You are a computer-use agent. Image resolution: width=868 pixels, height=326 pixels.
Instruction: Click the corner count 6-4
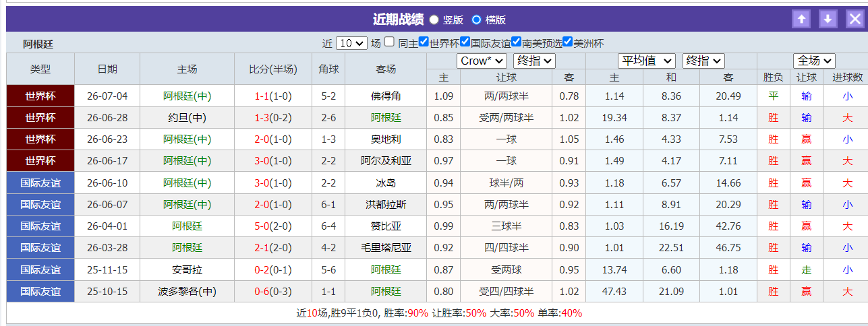(328, 226)
